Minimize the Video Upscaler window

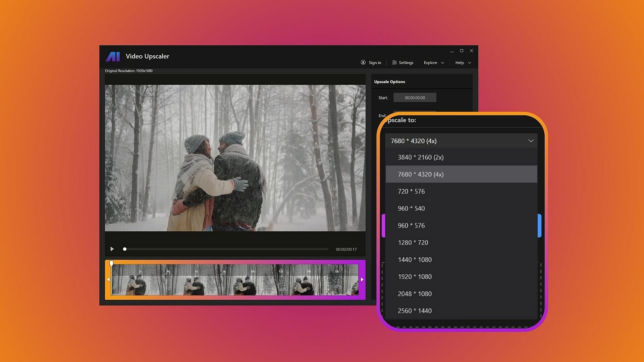(x=452, y=51)
